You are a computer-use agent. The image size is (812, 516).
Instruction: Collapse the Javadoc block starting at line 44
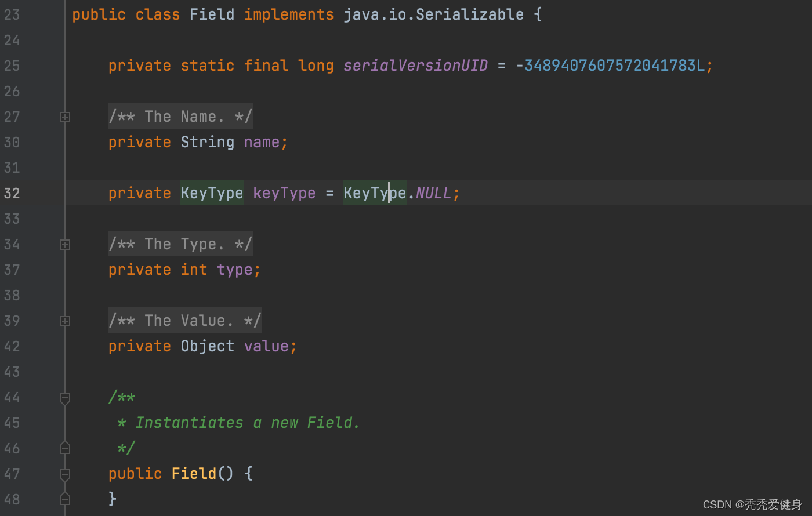(65, 398)
